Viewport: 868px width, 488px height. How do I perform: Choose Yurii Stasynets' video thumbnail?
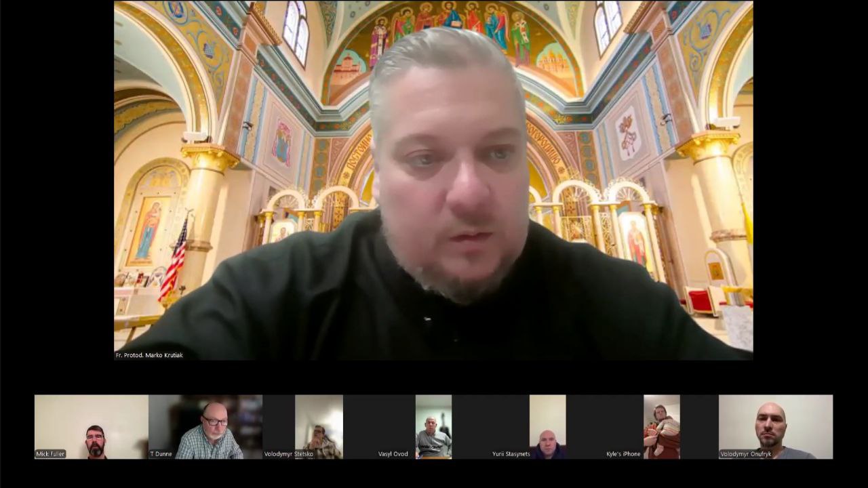pyautogui.click(x=547, y=426)
